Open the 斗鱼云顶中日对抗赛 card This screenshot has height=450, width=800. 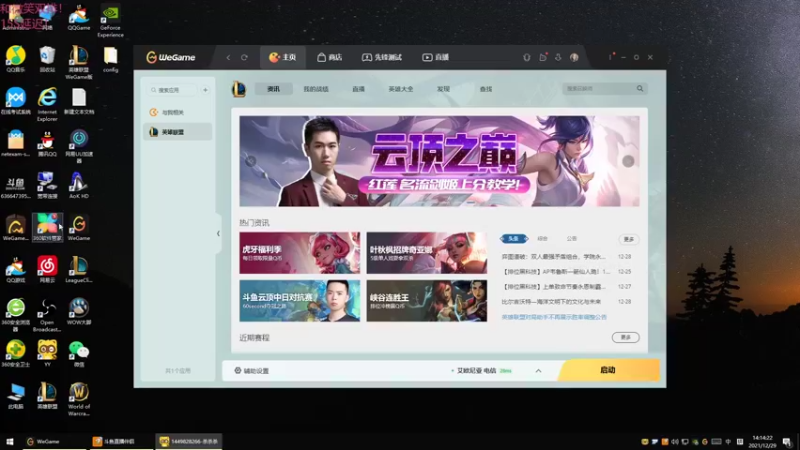(299, 301)
